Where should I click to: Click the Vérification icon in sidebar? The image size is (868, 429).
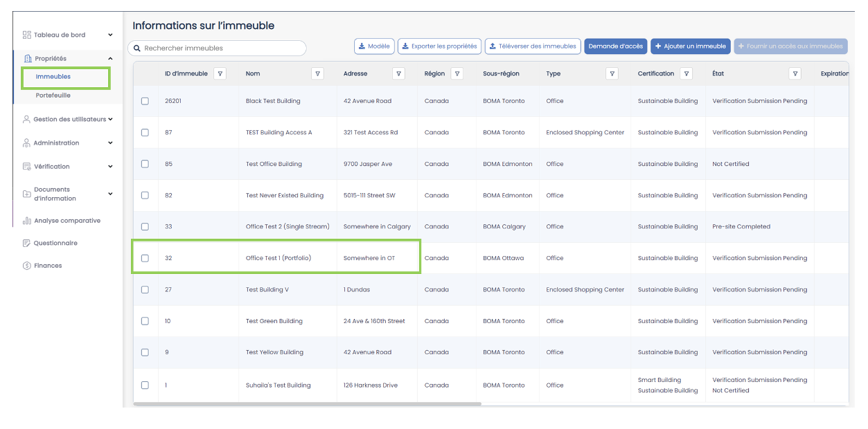(26, 167)
